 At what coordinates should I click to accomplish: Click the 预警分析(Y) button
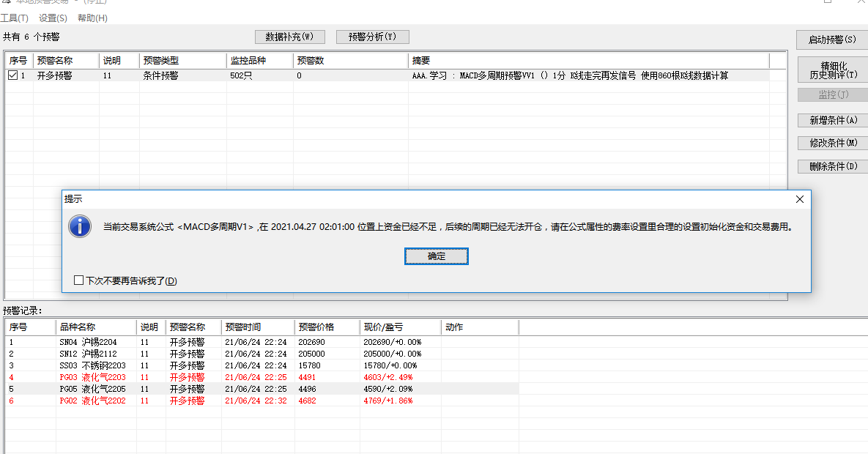click(x=372, y=37)
